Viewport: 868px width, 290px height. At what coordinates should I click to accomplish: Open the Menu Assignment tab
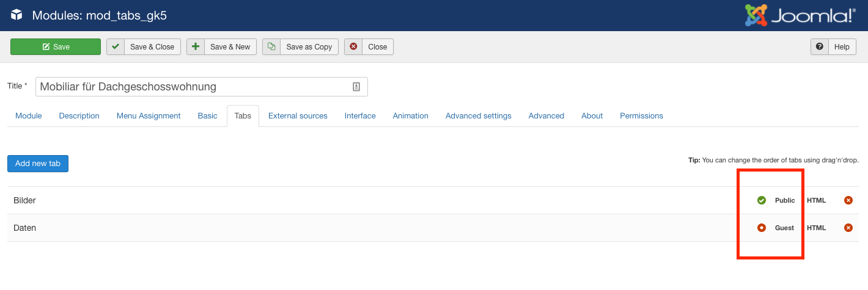pyautogui.click(x=149, y=116)
